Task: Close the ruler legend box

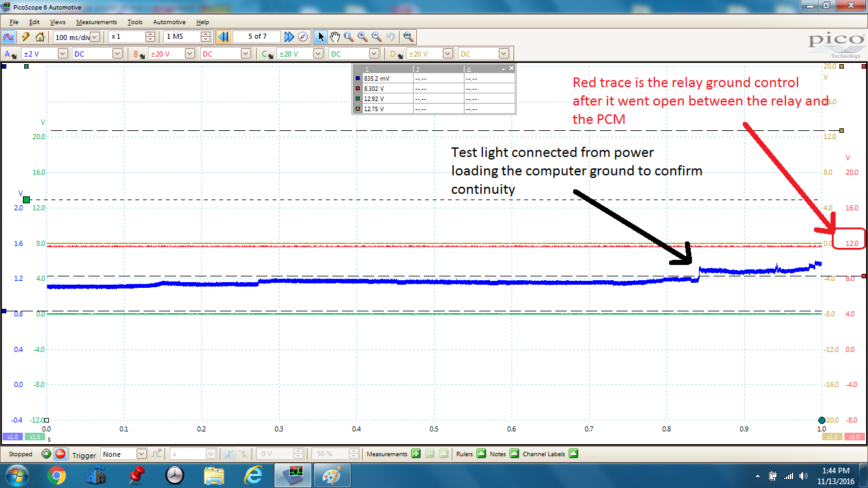Action: [x=511, y=68]
